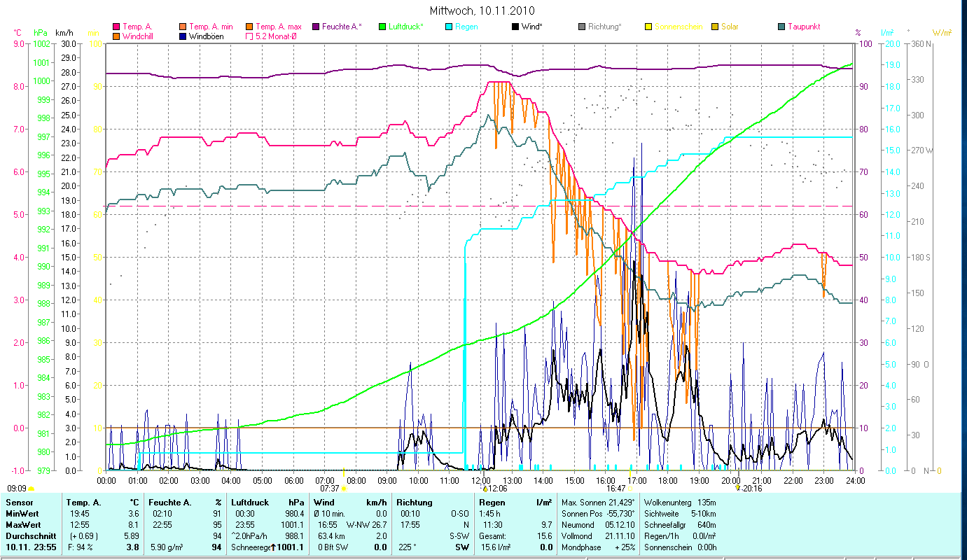Select the Sonnenschein legend label
967x560 pixels.
click(x=679, y=27)
